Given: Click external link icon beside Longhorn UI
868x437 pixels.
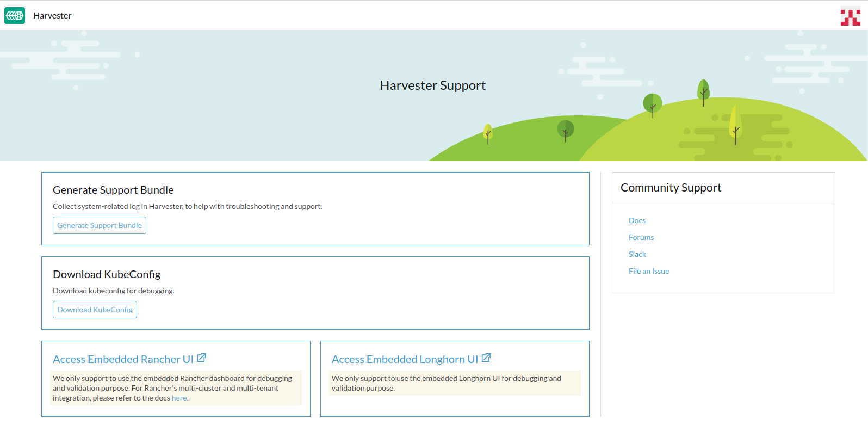Looking at the screenshot, I should click(486, 358).
